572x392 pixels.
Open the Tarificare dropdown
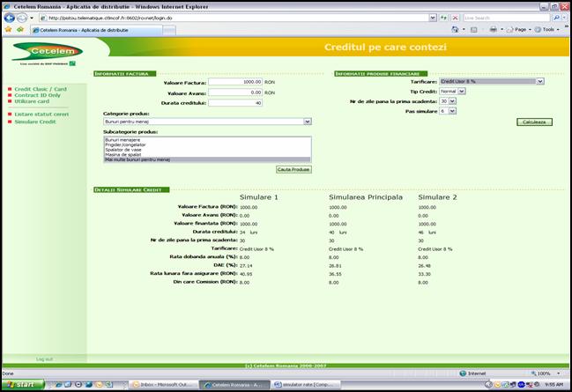point(539,81)
